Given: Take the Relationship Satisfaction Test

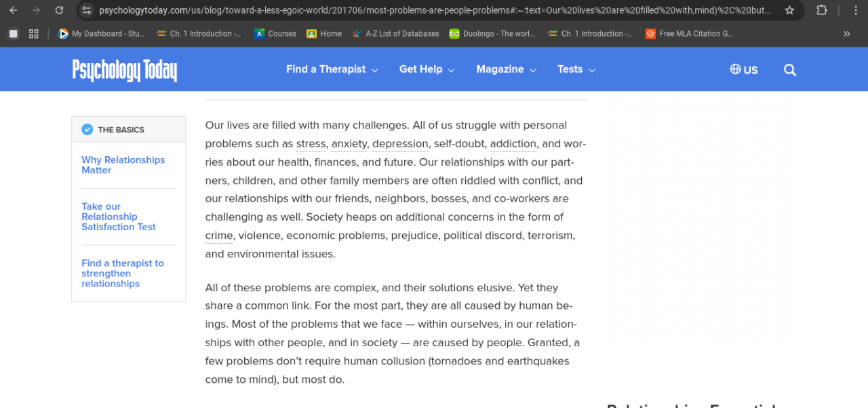Looking at the screenshot, I should tap(118, 217).
